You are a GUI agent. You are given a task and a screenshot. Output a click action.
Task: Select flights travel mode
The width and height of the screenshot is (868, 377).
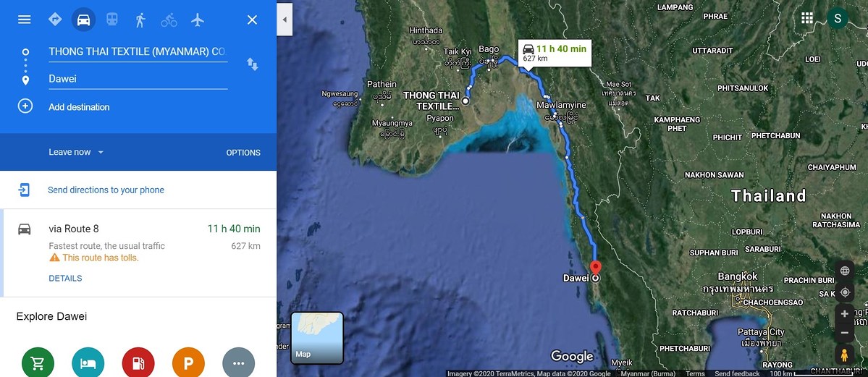point(198,20)
